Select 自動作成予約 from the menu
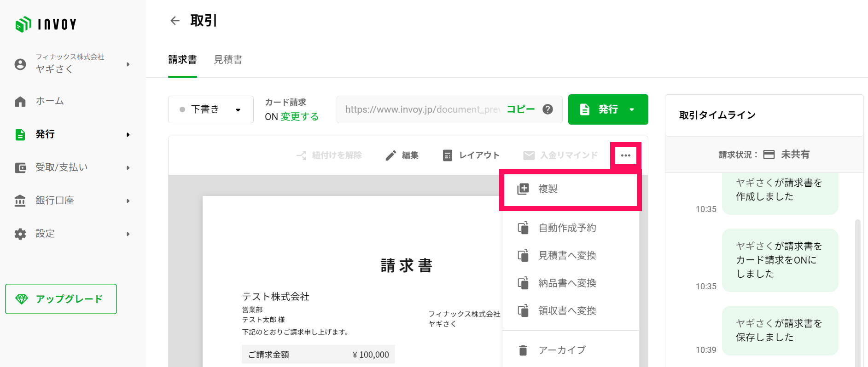 (x=571, y=228)
